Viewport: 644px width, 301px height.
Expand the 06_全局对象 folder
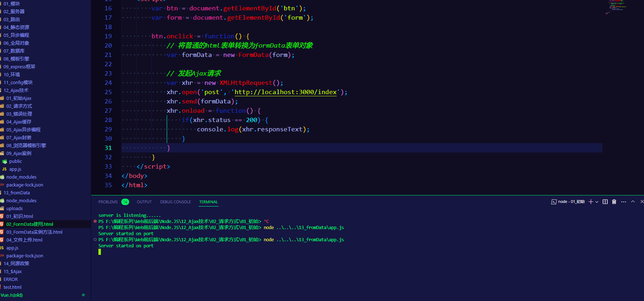(x=16, y=43)
